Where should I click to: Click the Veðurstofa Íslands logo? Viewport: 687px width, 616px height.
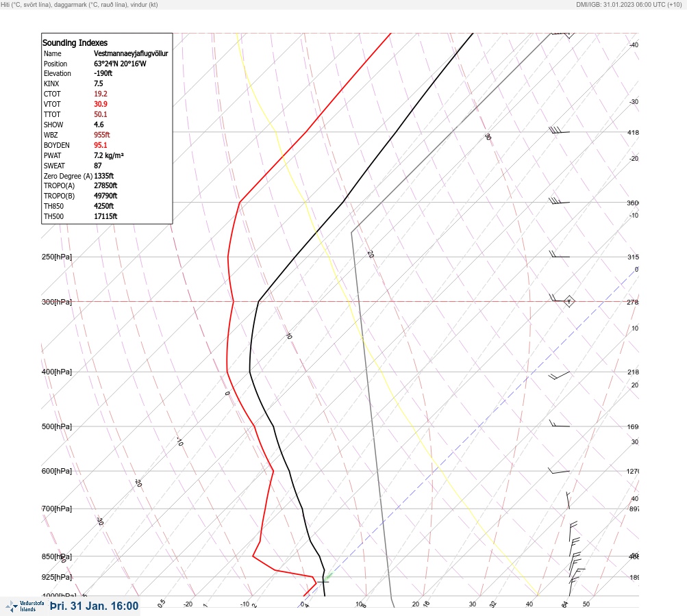pos(25,606)
